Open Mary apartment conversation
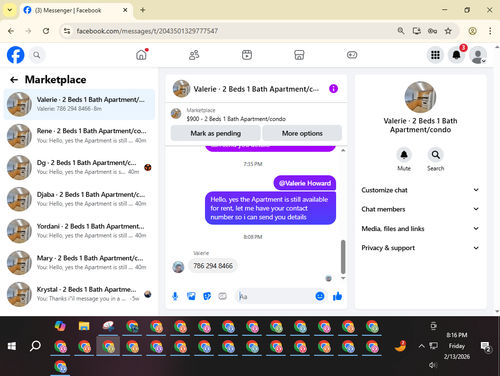The width and height of the screenshot is (500, 376). 79,262
